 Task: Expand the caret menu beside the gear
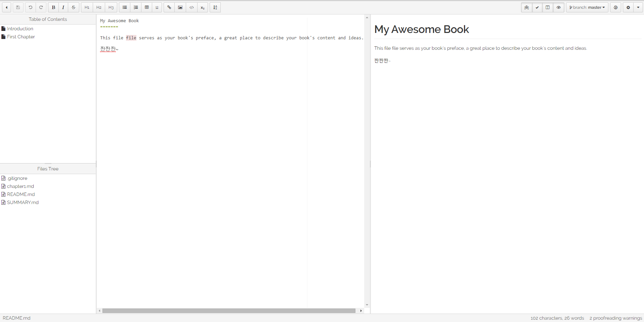click(x=638, y=7)
